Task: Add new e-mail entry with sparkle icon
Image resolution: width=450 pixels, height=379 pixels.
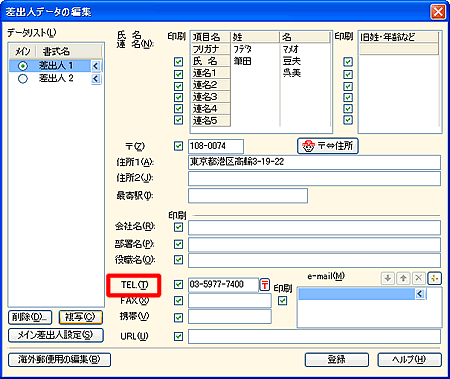Action: pyautogui.click(x=434, y=278)
